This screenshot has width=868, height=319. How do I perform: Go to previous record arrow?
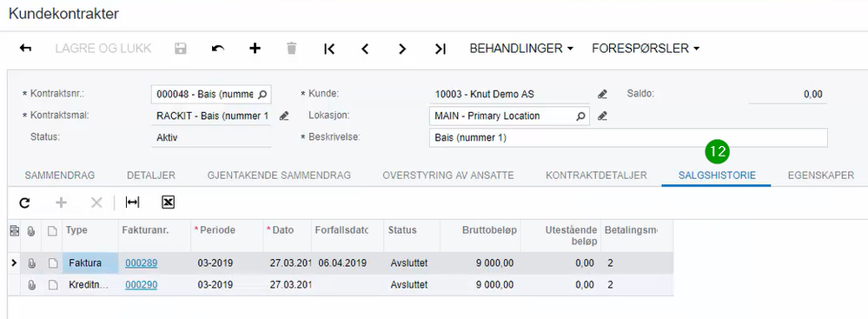click(365, 49)
